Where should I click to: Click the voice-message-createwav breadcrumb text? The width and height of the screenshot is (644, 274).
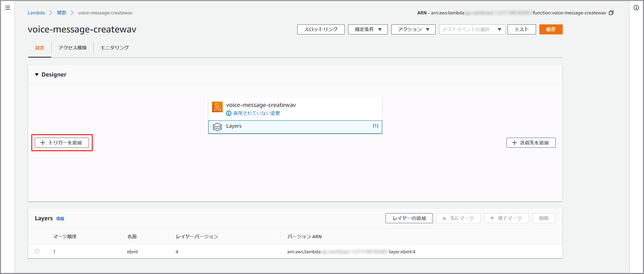pos(105,13)
